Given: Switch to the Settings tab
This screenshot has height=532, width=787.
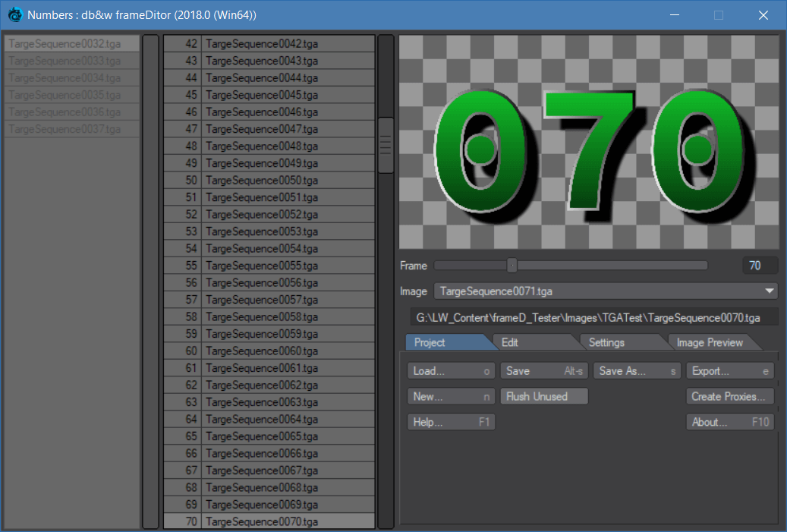Looking at the screenshot, I should coord(617,342).
